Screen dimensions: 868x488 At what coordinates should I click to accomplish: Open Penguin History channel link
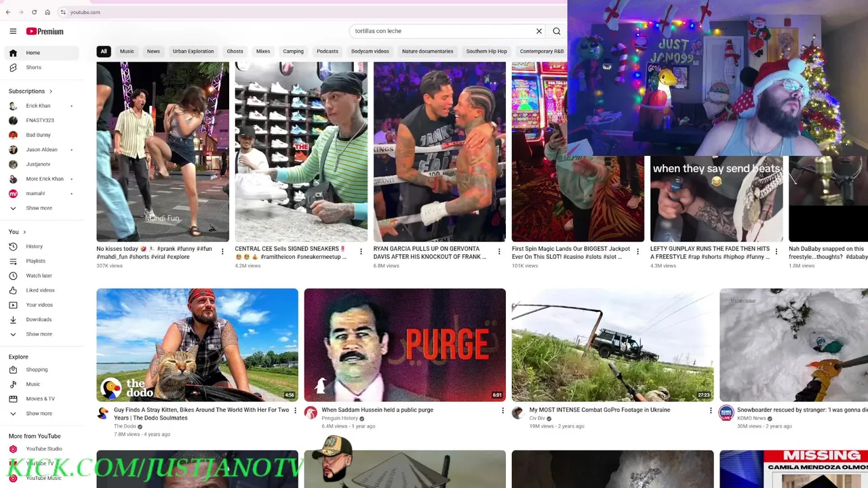(340, 418)
